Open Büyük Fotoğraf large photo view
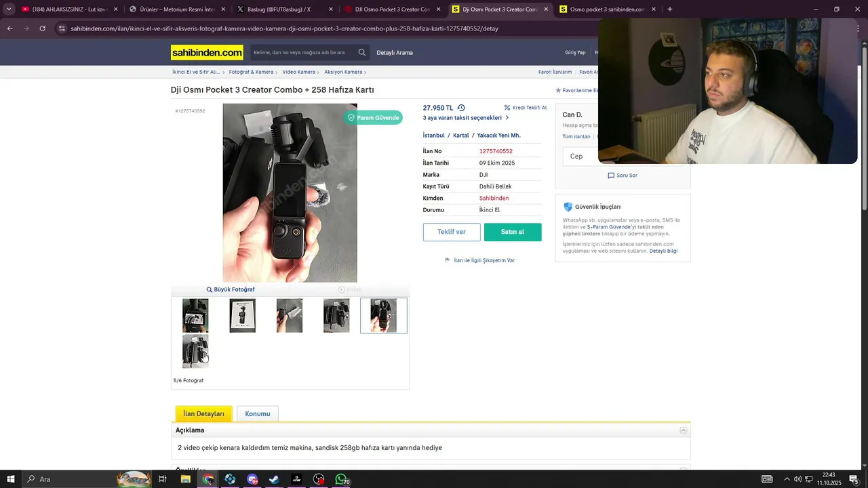 coord(231,289)
